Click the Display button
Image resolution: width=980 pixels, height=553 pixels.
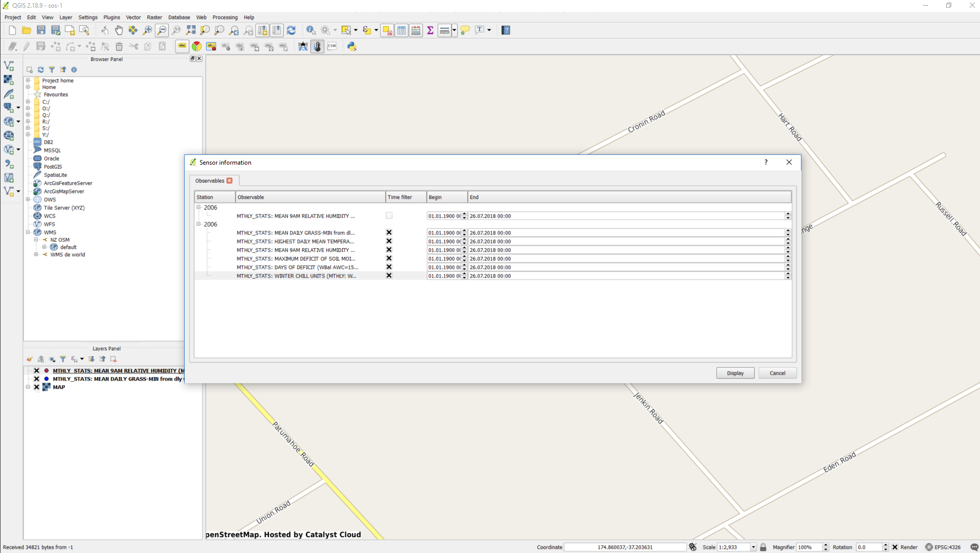[735, 373]
